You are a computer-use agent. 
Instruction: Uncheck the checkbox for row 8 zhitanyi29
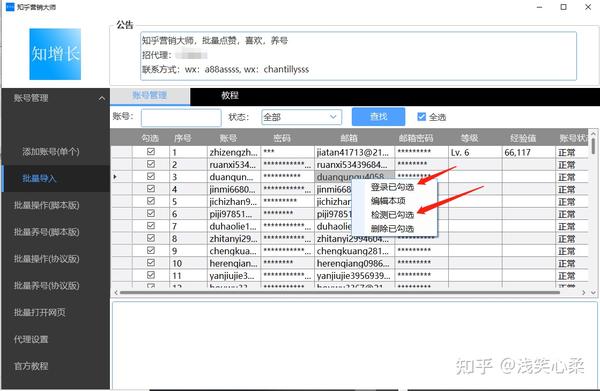point(151,238)
